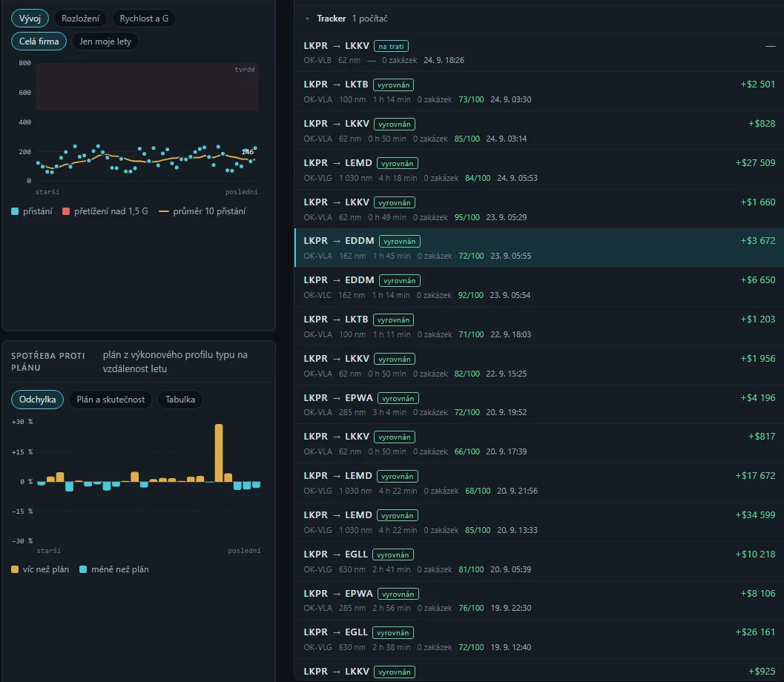Click the průměr 10 přistání legend line
Image resolution: width=784 pixels, height=682 pixels.
pyautogui.click(x=163, y=211)
